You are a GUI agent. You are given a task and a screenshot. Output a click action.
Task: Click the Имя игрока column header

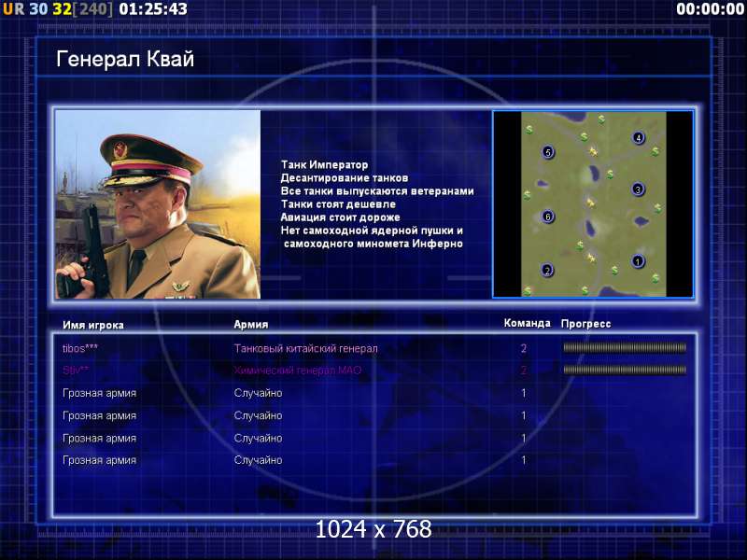pos(93,325)
